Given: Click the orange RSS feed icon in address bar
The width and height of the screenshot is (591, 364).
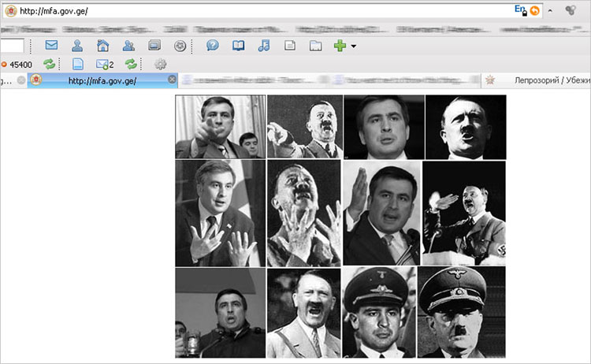Looking at the screenshot, I should pos(535,10).
